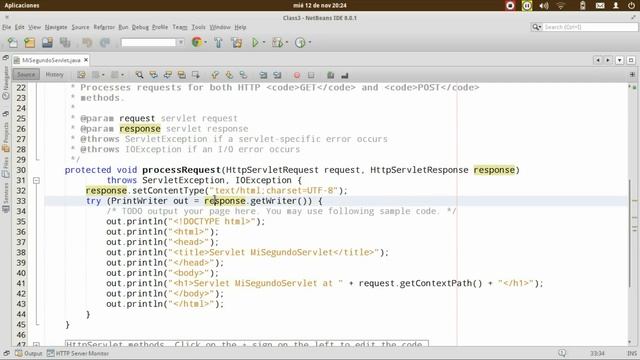Run the project with green play icon
This screenshot has height=360, width=640.
pos(255,42)
